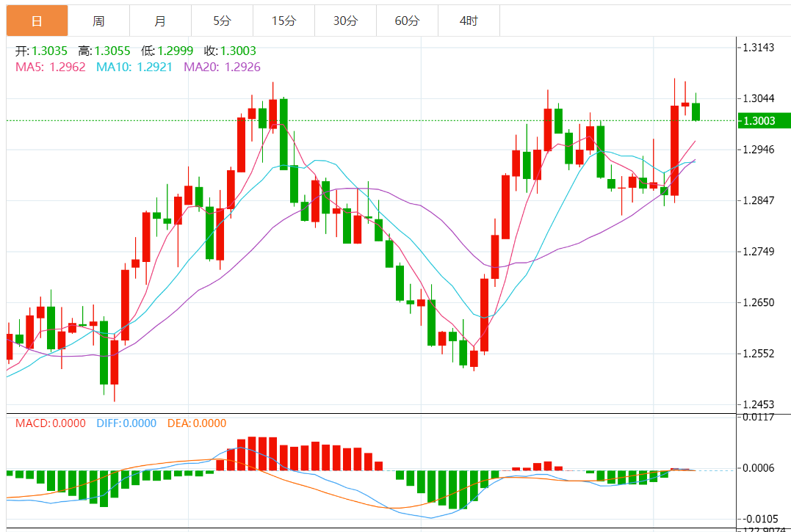Click the 1.2650 price axis label

(759, 303)
